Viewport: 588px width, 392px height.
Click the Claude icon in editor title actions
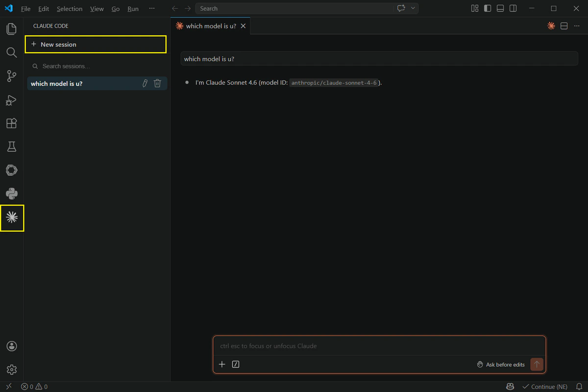[x=551, y=26]
